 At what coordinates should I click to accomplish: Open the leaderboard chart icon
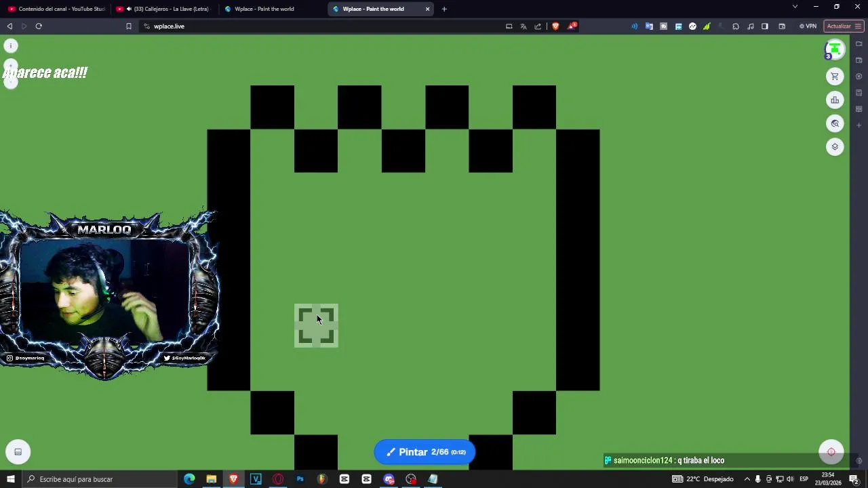coord(835,100)
